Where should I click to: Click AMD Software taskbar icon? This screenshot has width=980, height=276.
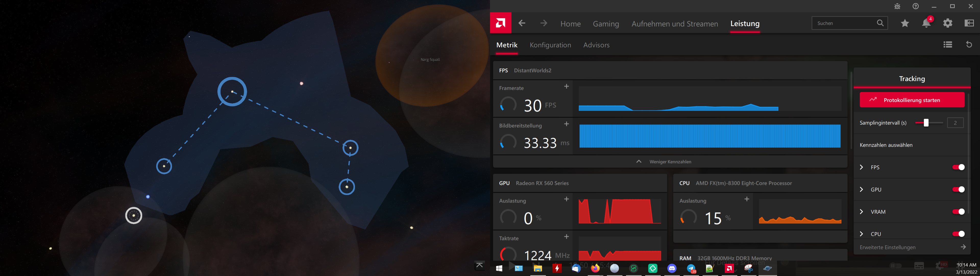pos(729,268)
